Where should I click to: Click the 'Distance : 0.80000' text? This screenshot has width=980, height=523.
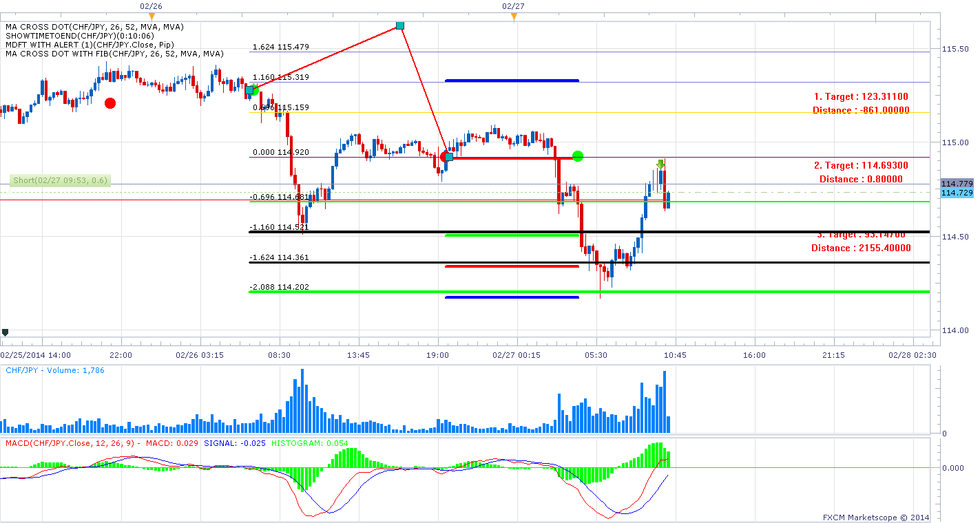tap(861, 179)
